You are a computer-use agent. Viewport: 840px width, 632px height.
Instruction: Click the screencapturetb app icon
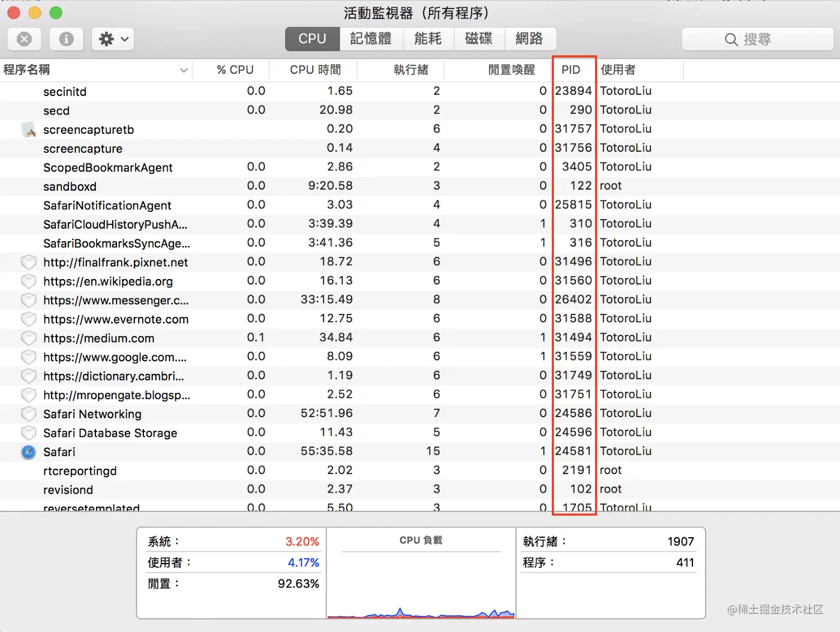coord(29,130)
